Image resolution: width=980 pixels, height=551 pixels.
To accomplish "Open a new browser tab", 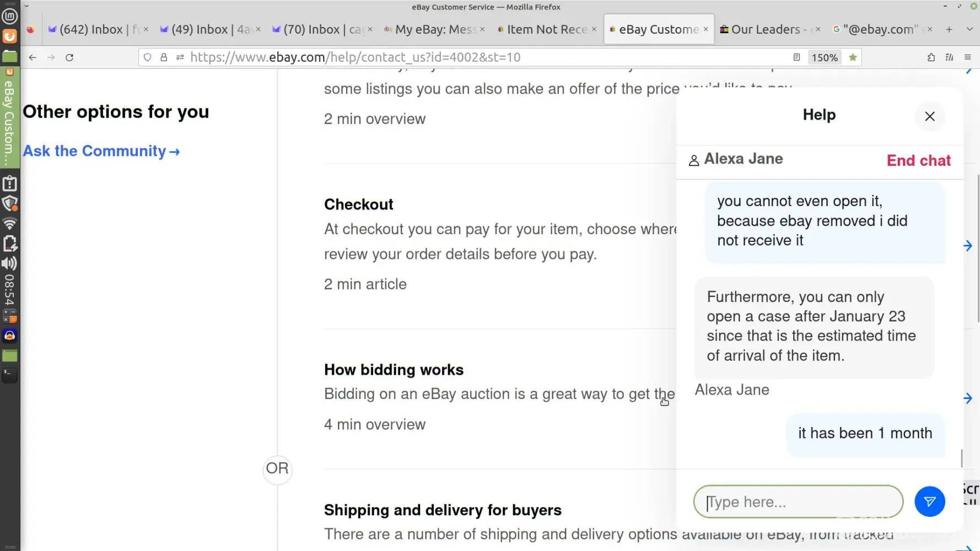I will (949, 29).
